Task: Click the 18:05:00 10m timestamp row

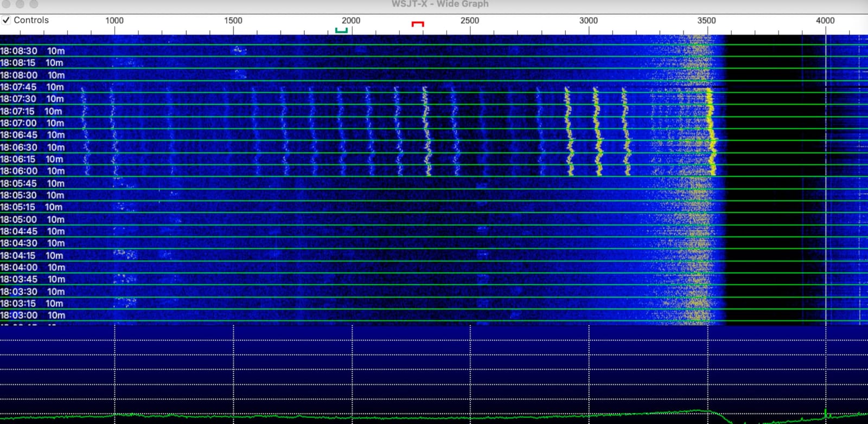Action: [x=33, y=219]
